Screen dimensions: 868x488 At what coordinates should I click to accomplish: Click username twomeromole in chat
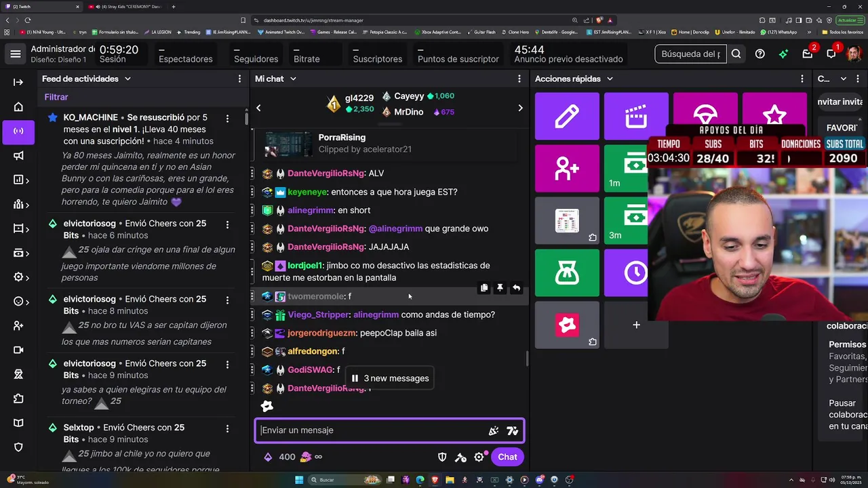click(x=316, y=296)
